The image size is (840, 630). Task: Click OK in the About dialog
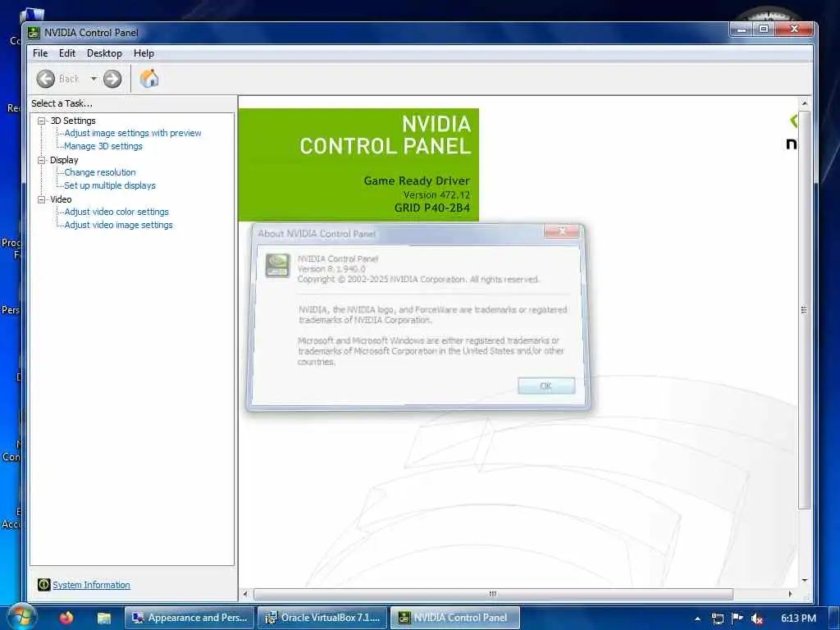546,386
